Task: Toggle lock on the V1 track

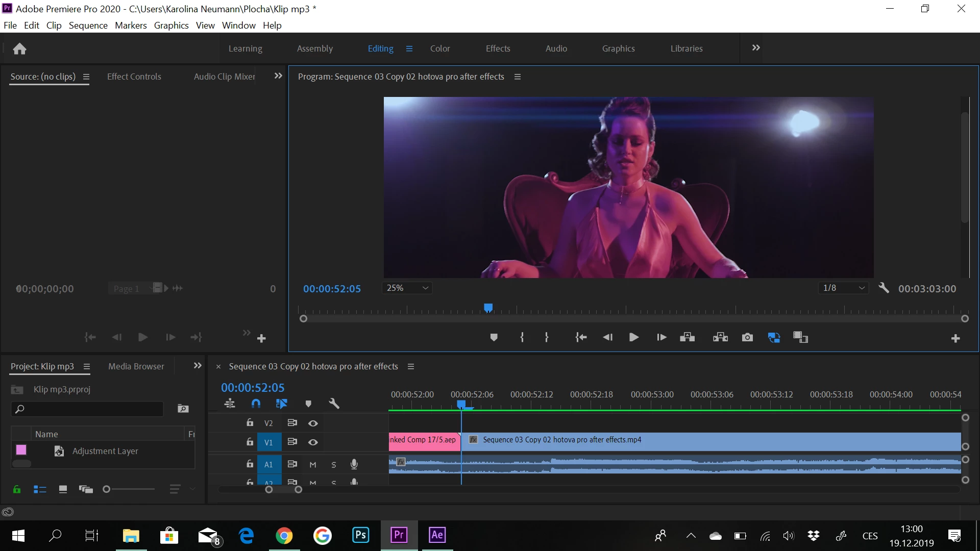Action: [x=250, y=442]
